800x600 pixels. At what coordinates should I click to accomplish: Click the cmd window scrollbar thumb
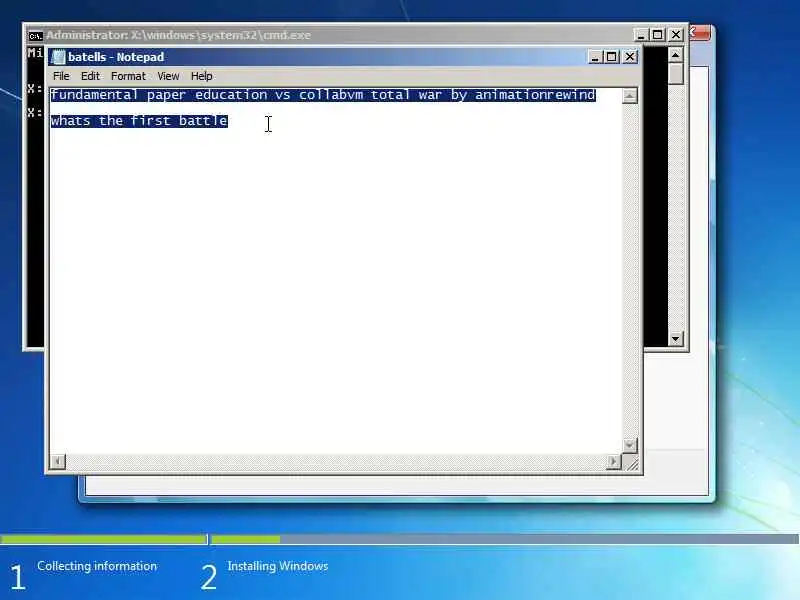click(676, 73)
